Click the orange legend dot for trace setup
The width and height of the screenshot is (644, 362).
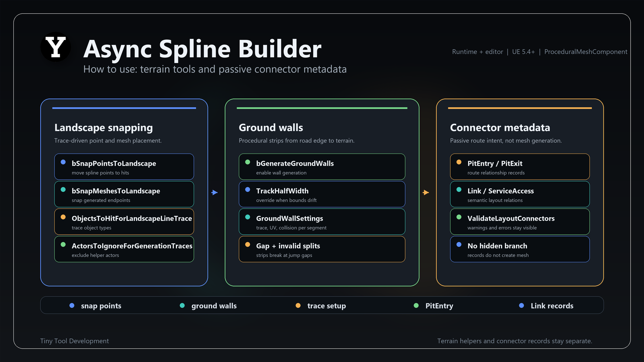click(x=298, y=305)
